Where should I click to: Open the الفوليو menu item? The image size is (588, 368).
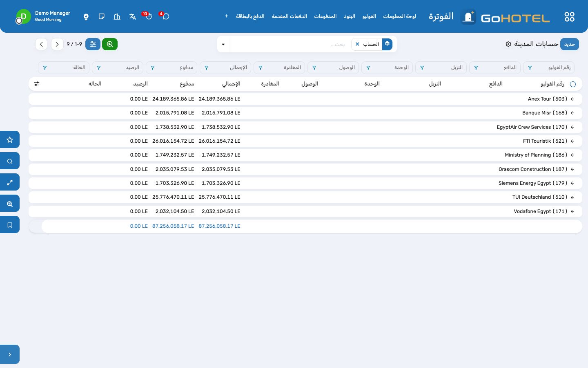pos(369,16)
